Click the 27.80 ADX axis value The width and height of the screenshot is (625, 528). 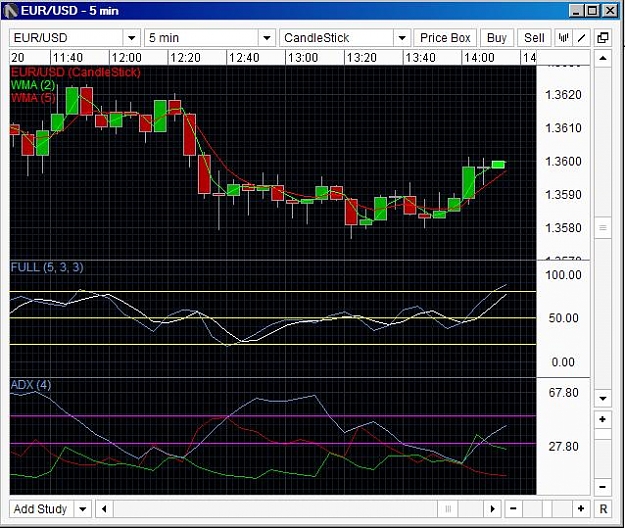coord(563,446)
